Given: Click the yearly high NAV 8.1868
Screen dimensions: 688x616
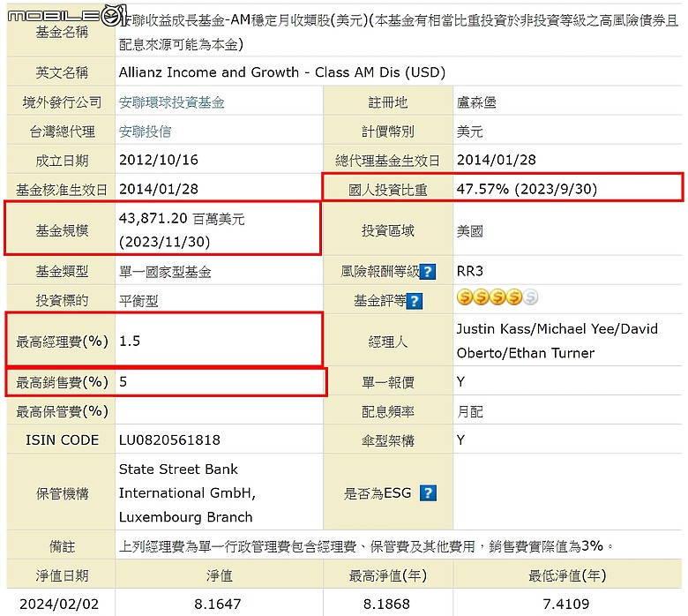Looking at the screenshot, I should click(x=386, y=605).
